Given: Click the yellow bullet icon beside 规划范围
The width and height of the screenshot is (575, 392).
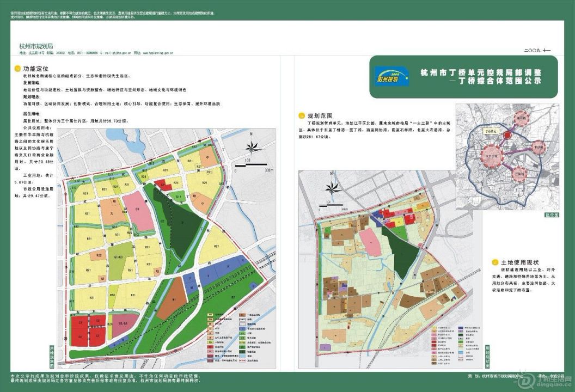Looking at the screenshot, I should click(x=302, y=116).
